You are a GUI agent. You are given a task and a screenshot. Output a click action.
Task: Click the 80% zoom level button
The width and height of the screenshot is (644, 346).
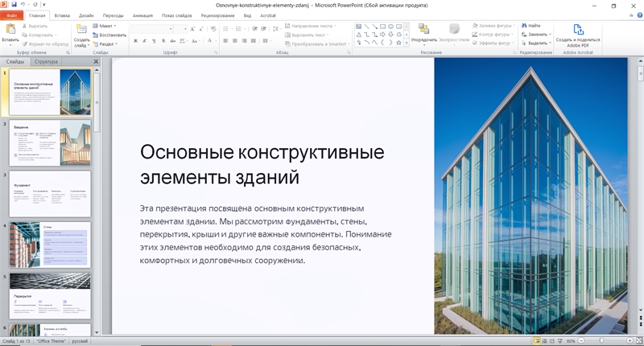571,341
